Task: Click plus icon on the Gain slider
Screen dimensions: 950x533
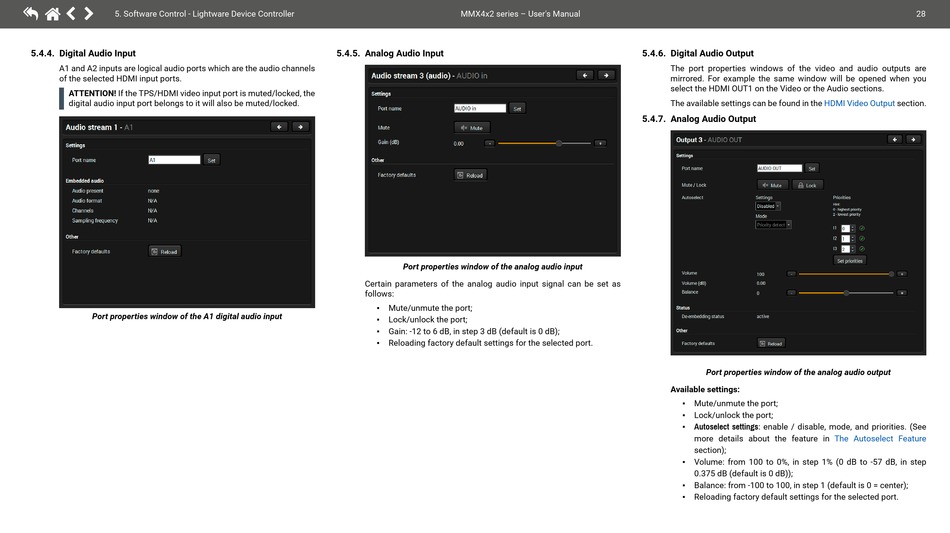Action: pyautogui.click(x=600, y=143)
